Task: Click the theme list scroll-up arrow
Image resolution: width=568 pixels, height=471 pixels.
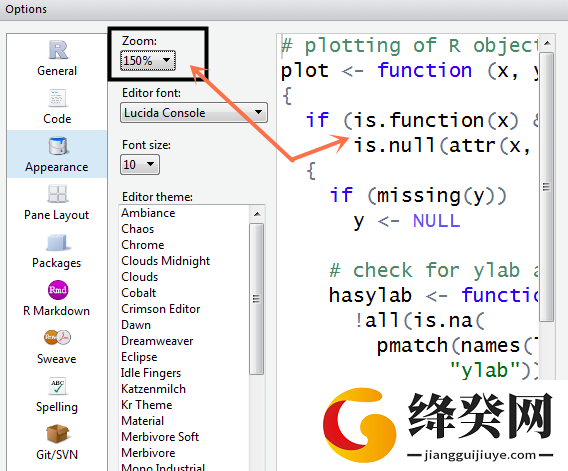Action: pyautogui.click(x=257, y=214)
